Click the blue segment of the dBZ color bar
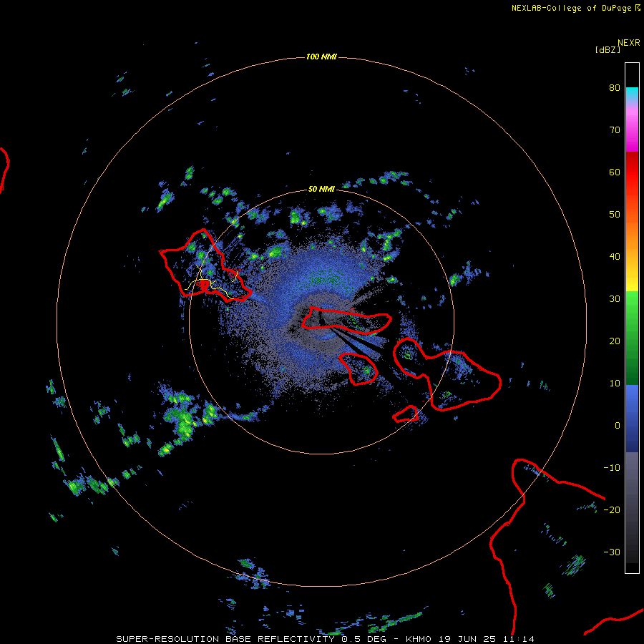This screenshot has height=644, width=644. coord(632,419)
